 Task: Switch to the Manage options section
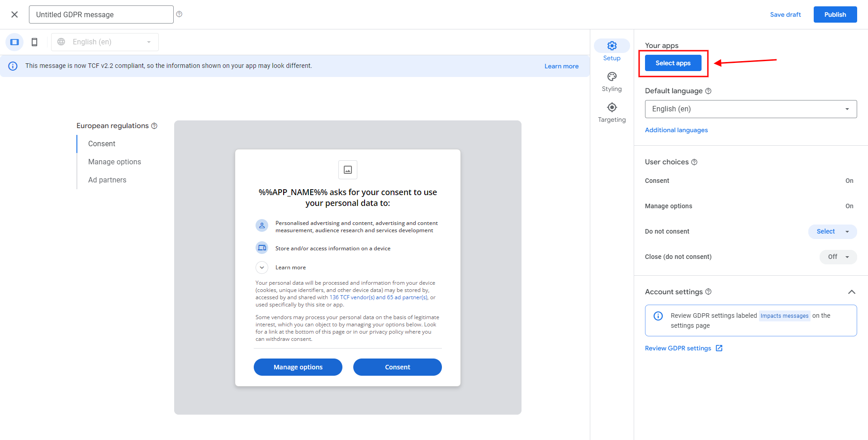point(114,162)
